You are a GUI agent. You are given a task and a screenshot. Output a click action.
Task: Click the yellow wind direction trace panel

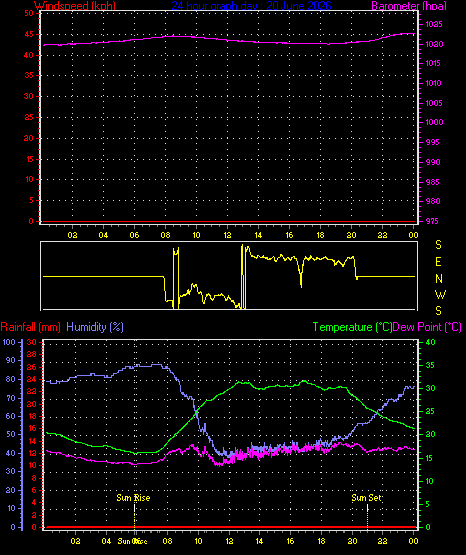(x=229, y=276)
